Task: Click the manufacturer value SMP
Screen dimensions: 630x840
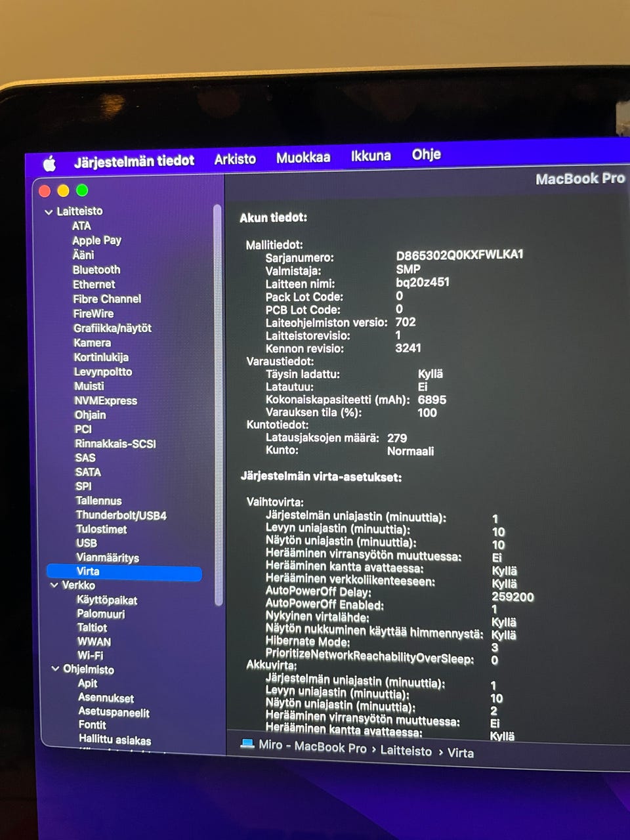Action: (408, 269)
